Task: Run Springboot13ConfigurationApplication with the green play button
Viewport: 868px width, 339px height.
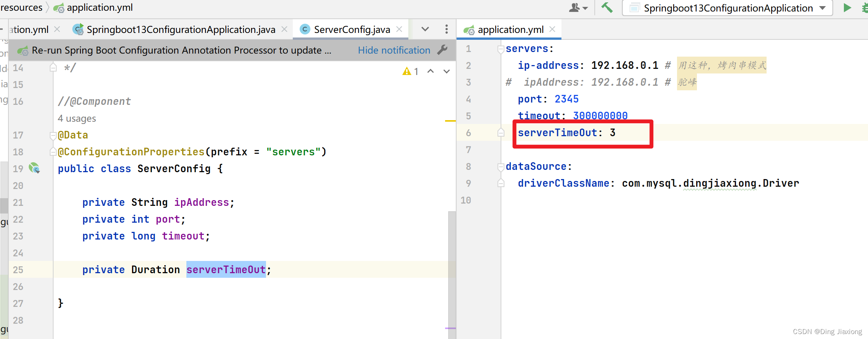Action: [847, 8]
